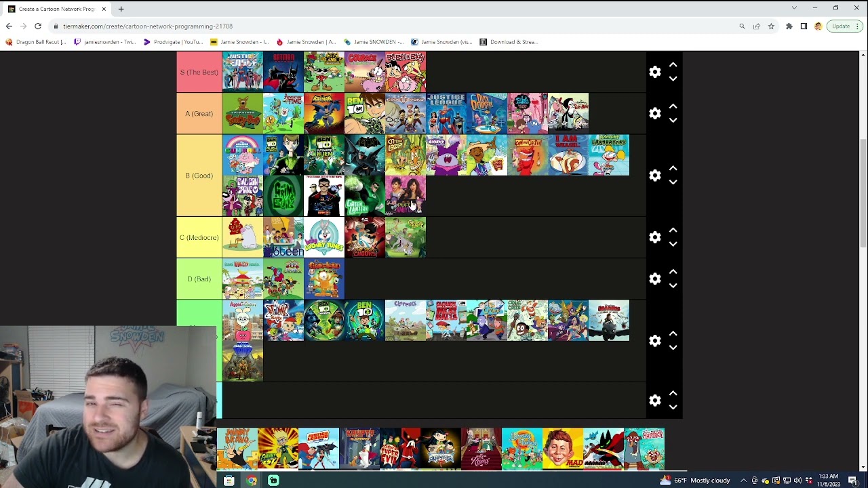
Task: Expand the Chrome tab search chevron
Action: coord(794,8)
